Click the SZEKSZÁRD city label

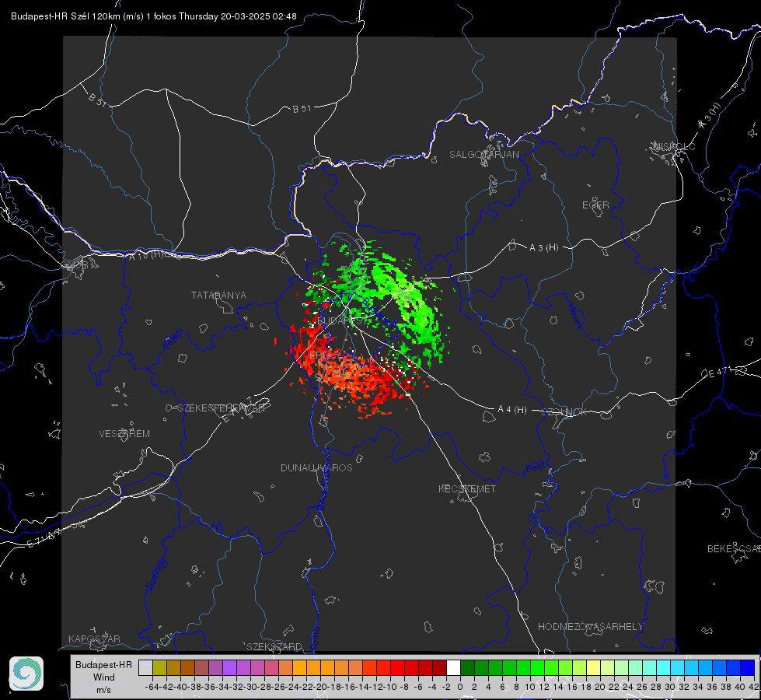pos(274,646)
